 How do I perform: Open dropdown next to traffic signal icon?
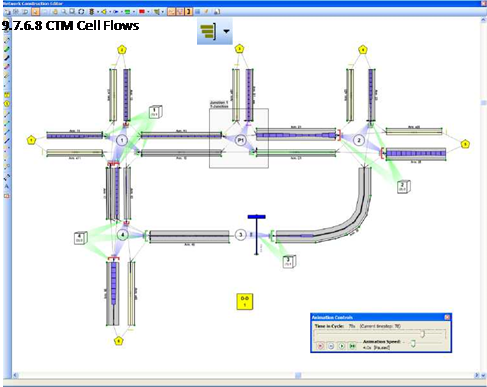pyautogui.click(x=98, y=12)
